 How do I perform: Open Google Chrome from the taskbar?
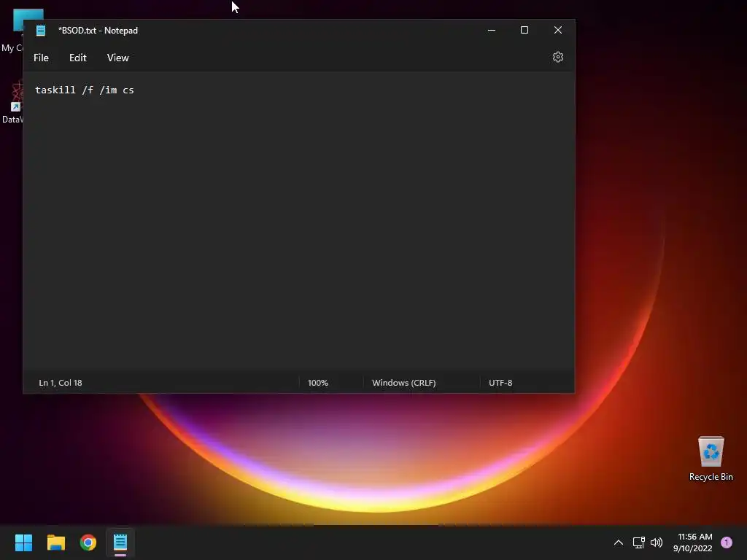click(x=88, y=542)
